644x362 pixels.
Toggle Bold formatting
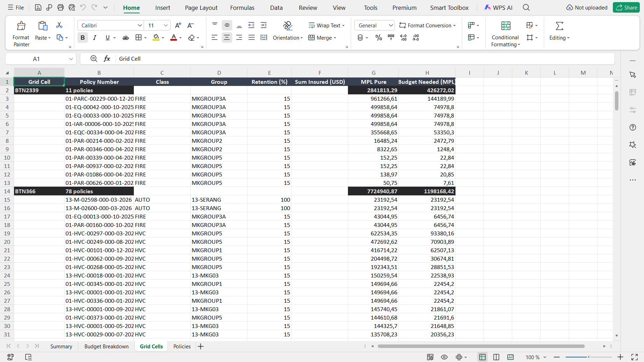(x=83, y=38)
